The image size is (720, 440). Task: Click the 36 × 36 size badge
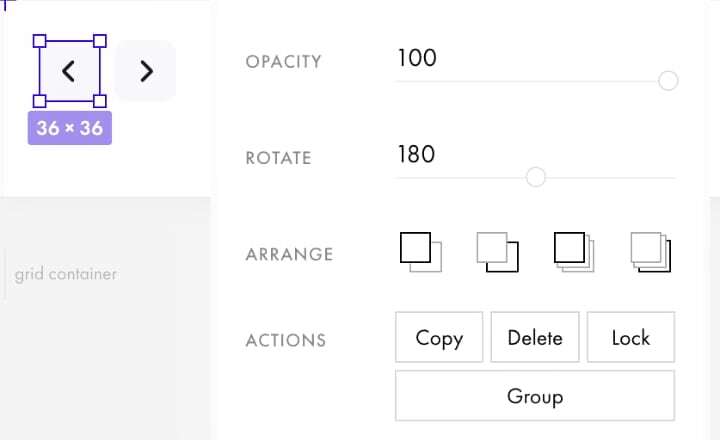[70, 128]
